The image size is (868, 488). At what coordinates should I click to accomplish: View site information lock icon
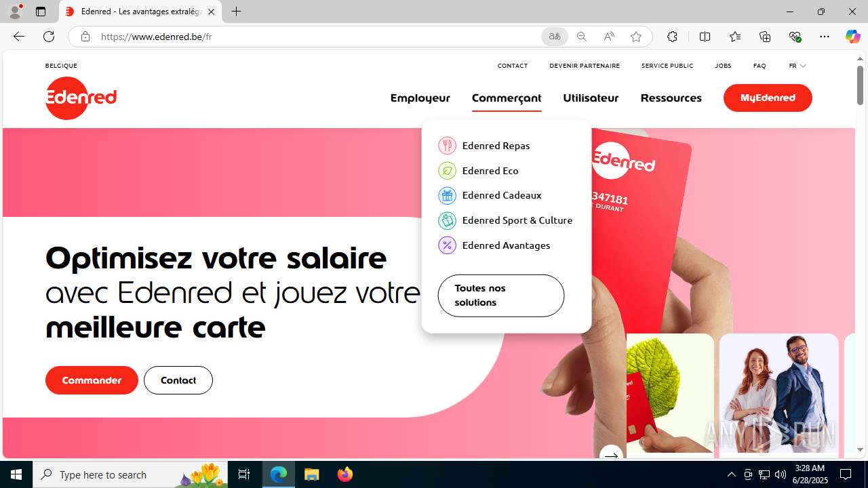[x=85, y=37]
